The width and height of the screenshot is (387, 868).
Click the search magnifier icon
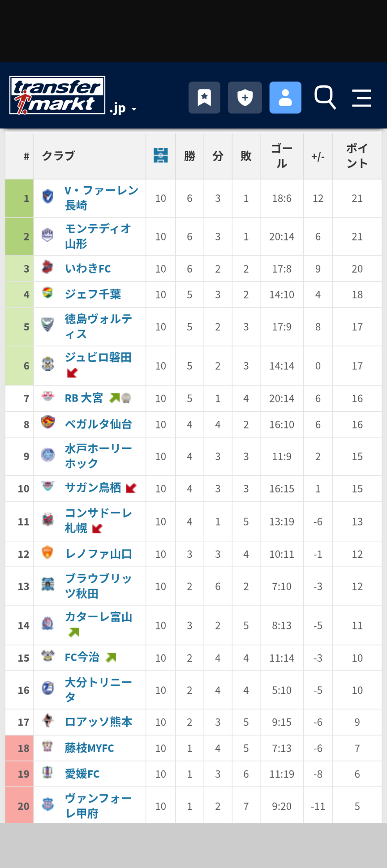pos(325,97)
